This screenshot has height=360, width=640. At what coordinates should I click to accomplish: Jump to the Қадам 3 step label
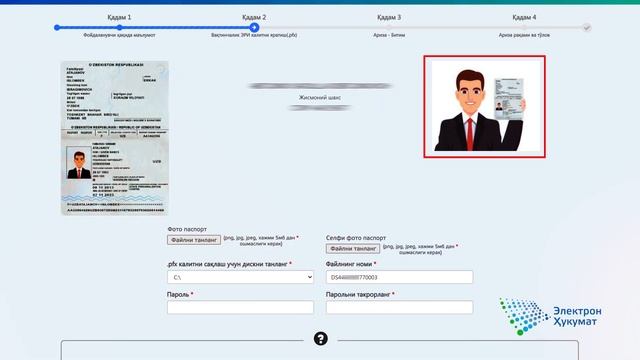click(x=389, y=17)
